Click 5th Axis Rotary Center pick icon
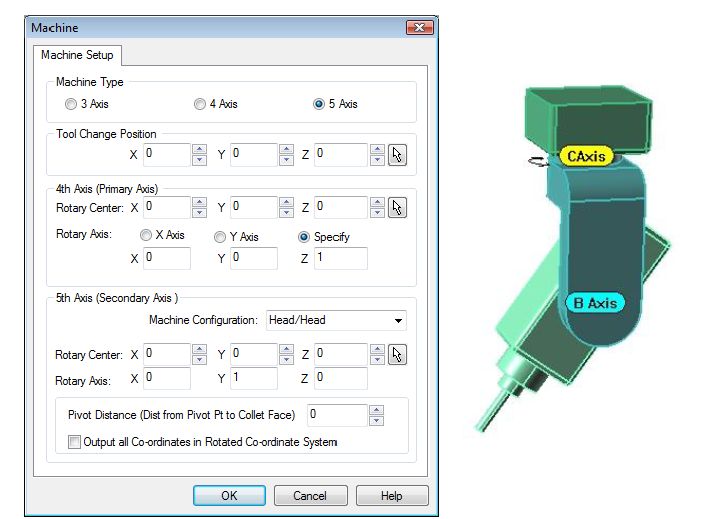This screenshot has height=519, width=701. tap(397, 354)
